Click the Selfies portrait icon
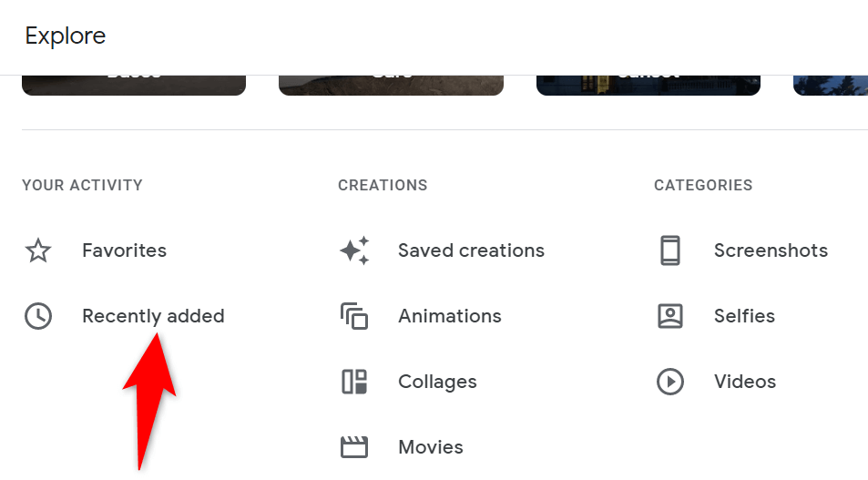Screen dimensions: 868x480 [670, 316]
